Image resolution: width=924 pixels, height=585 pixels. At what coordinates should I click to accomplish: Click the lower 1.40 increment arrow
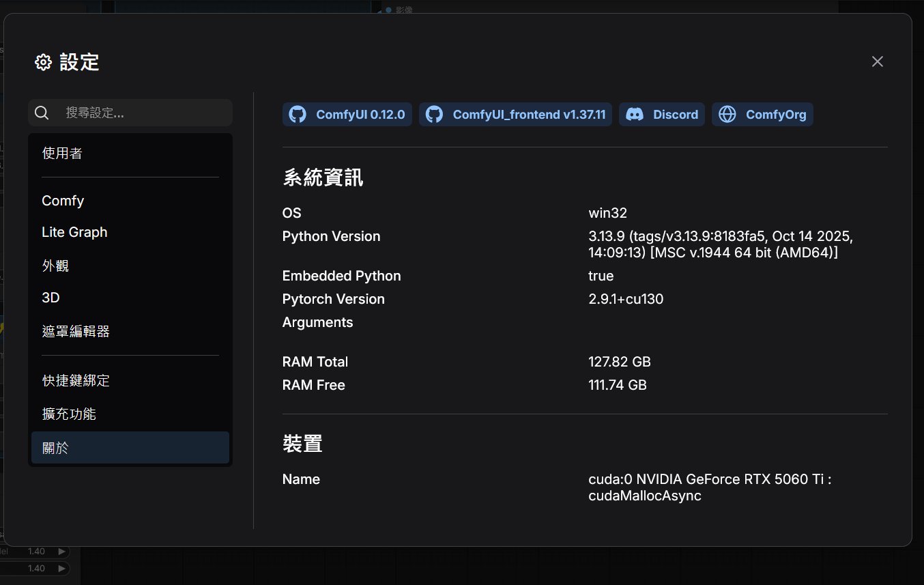(x=62, y=569)
